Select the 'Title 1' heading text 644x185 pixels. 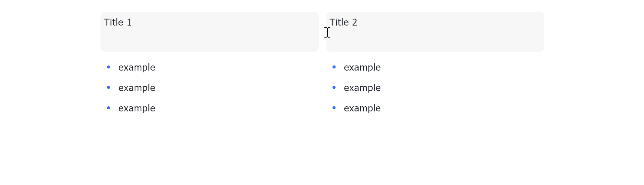point(118,22)
